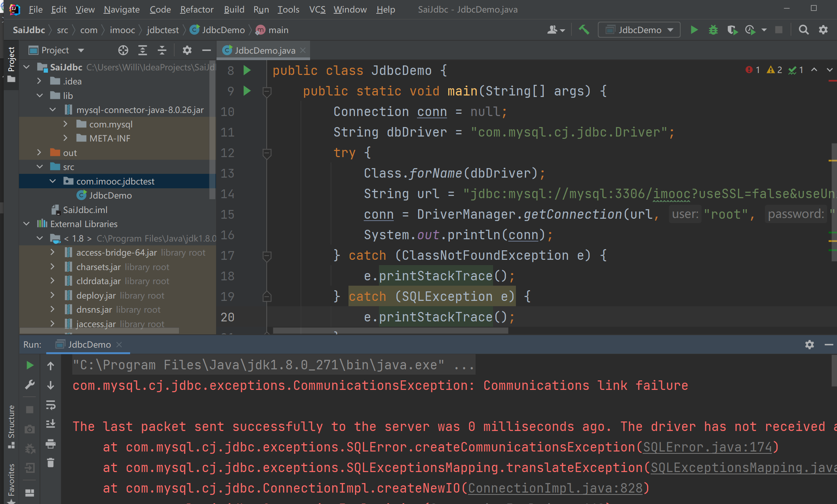Click the jdbctest breadcrumb
This screenshot has height=504, width=837.
click(162, 30)
